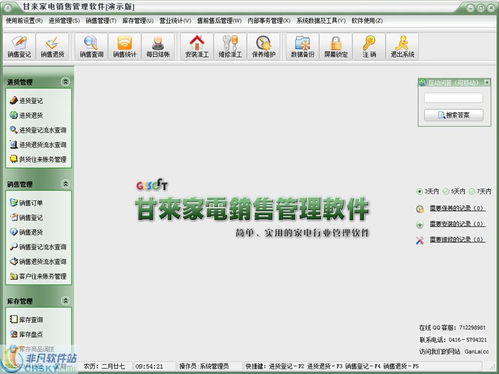Open 销售退货 in the sidebar list
The height and width of the screenshot is (374, 499).
point(26,232)
